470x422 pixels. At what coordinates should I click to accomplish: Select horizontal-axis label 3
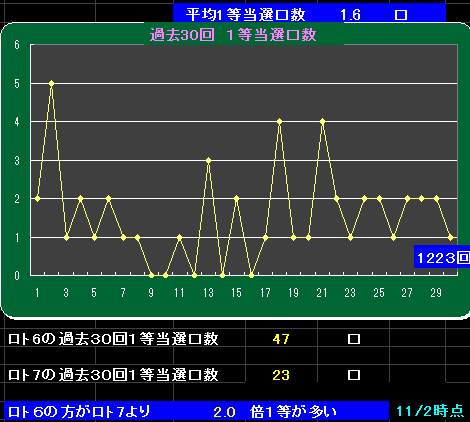click(66, 293)
